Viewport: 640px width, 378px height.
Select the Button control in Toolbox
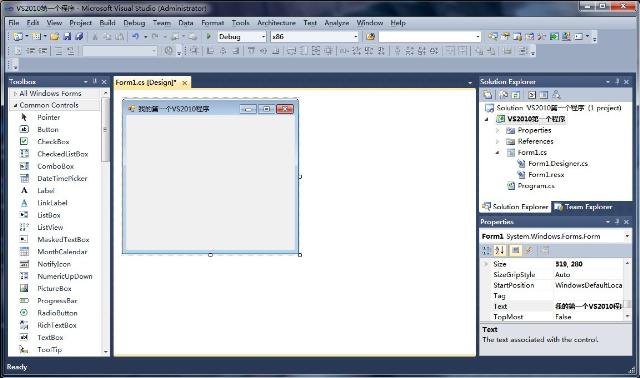(54, 129)
